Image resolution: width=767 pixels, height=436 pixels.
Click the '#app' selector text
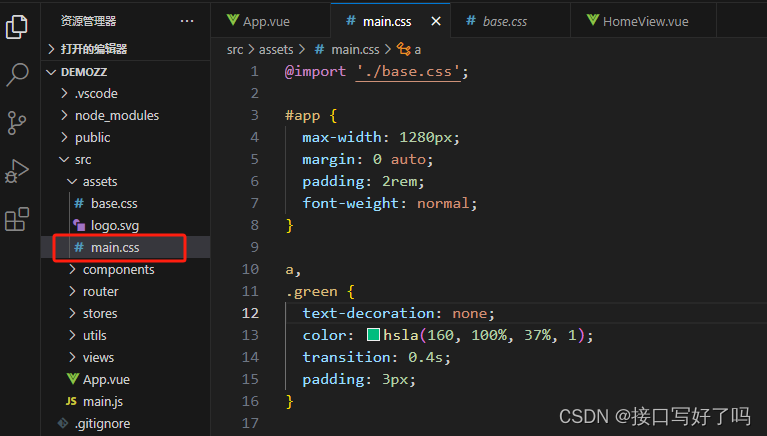click(x=302, y=115)
